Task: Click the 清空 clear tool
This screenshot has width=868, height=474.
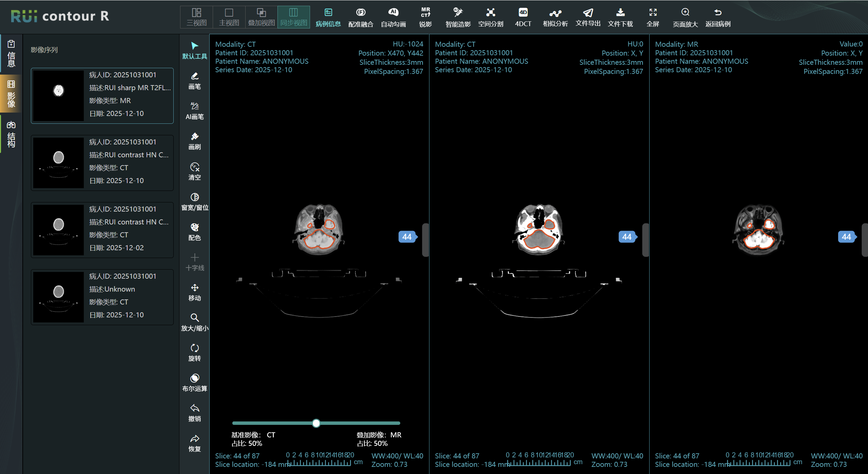Action: [x=194, y=171]
